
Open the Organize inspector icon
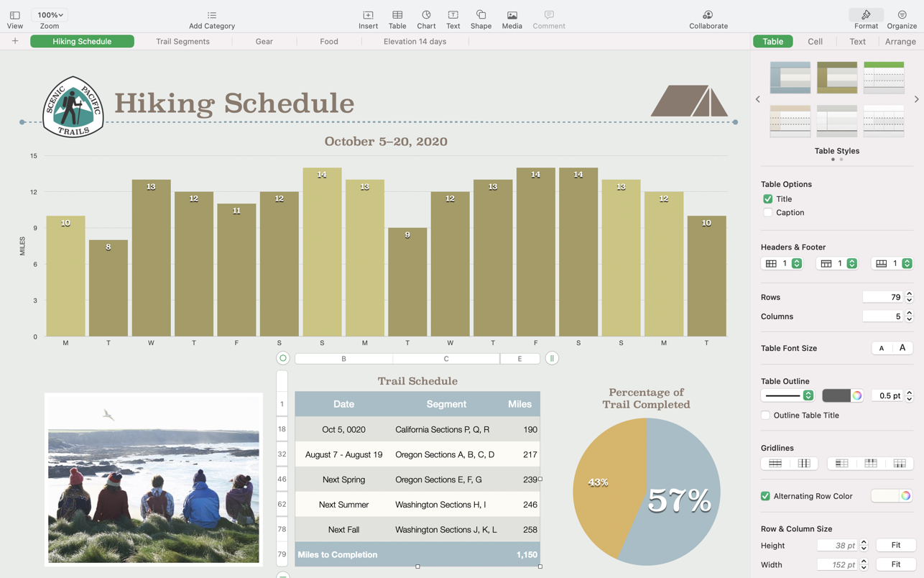tap(902, 15)
